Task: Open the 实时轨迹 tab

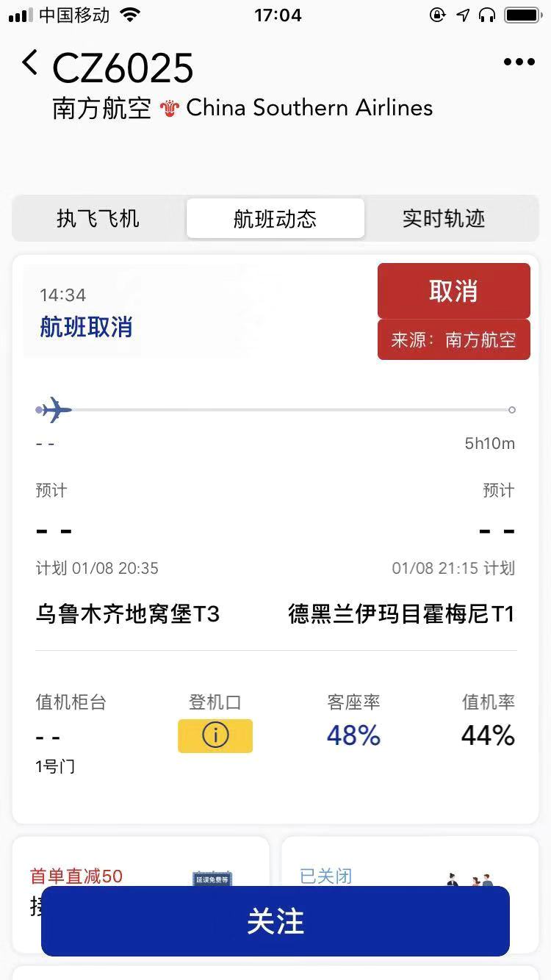Action: click(444, 218)
